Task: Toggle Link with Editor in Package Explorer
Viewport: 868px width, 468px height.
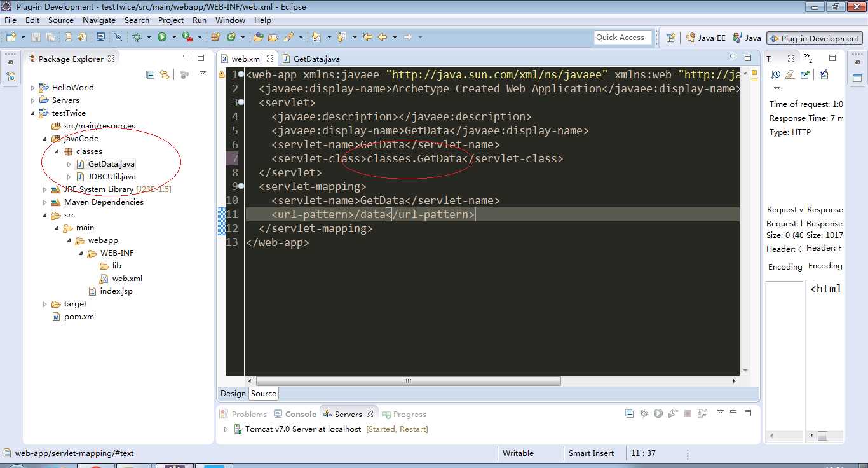Action: (x=165, y=74)
